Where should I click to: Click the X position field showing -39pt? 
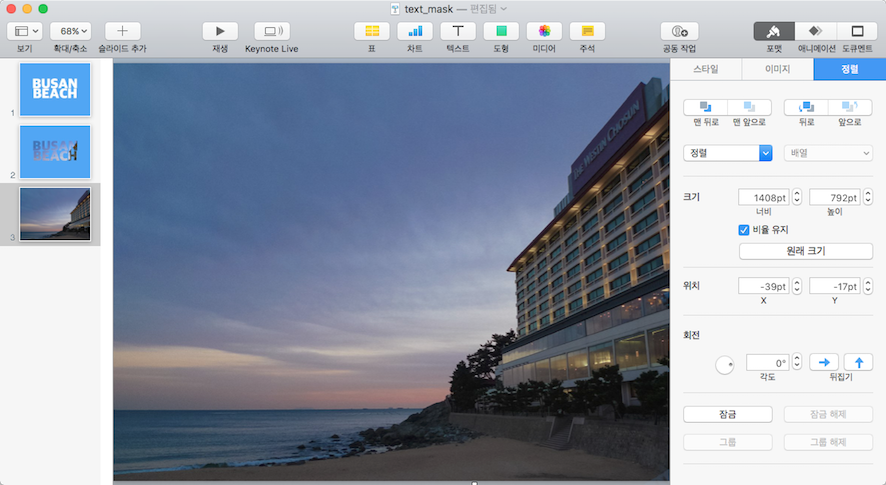pyautogui.click(x=763, y=286)
